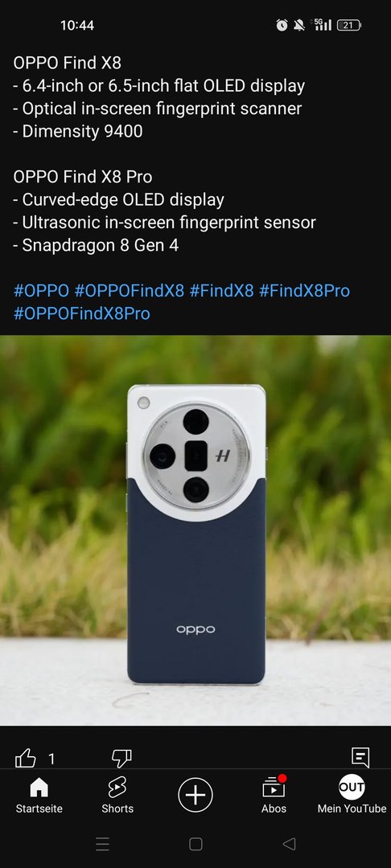391x868 pixels.
Task: Open the #OPPO hashtag link
Action: coord(42,291)
